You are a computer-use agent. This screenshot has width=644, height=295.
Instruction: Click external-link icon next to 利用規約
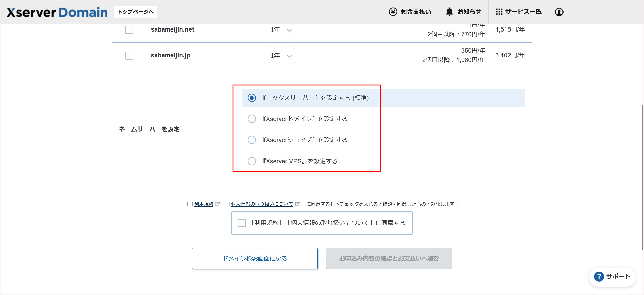point(217,204)
